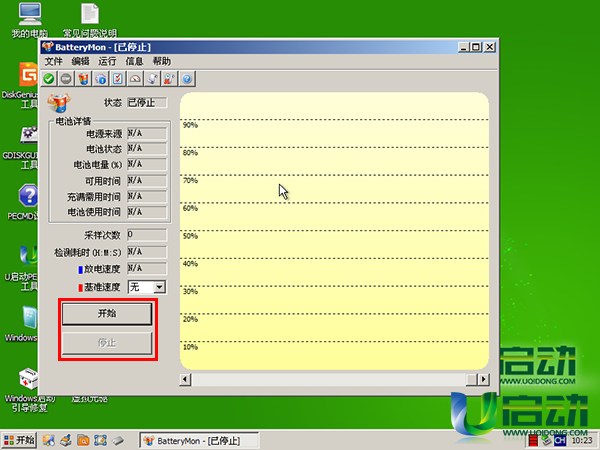The width and height of the screenshot is (600, 450).
Task: Click the orange folder quick launch icon
Action: coord(83,440)
